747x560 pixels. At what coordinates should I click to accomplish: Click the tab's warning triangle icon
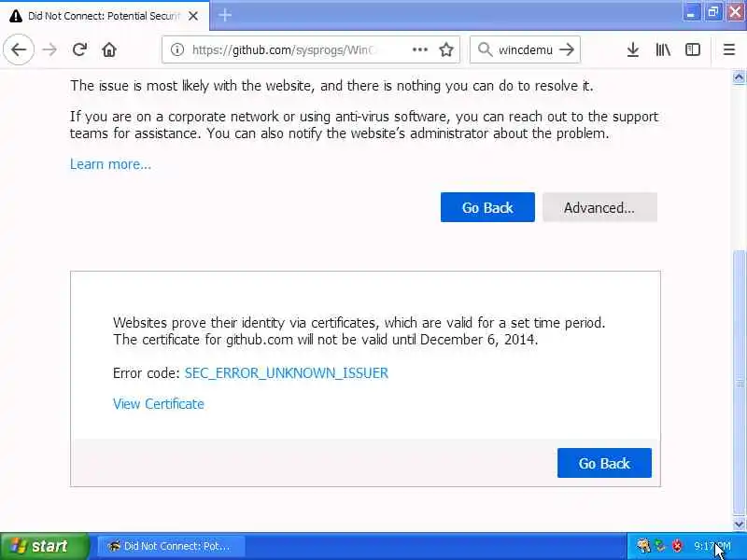pyautogui.click(x=16, y=16)
